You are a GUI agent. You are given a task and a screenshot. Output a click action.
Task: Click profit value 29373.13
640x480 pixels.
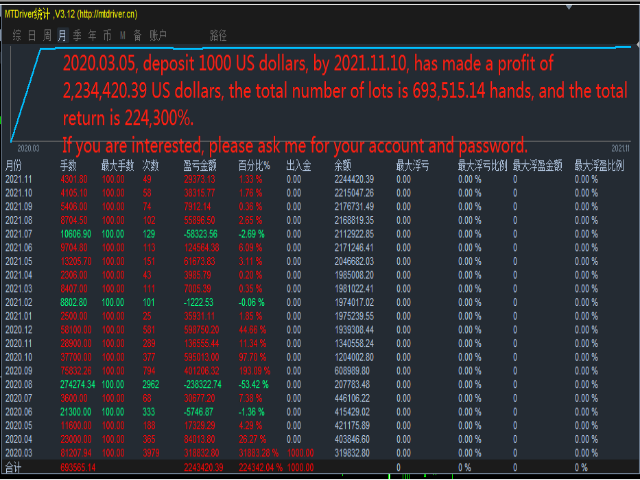click(x=199, y=180)
